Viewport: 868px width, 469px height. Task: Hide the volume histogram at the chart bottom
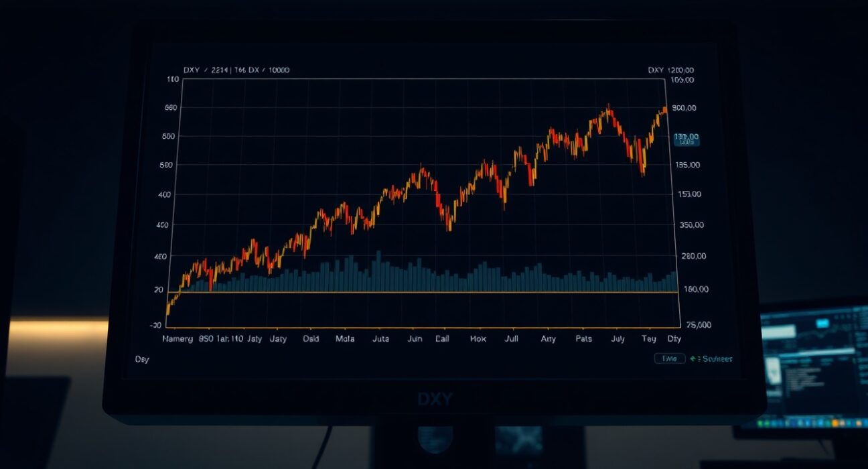(415, 275)
